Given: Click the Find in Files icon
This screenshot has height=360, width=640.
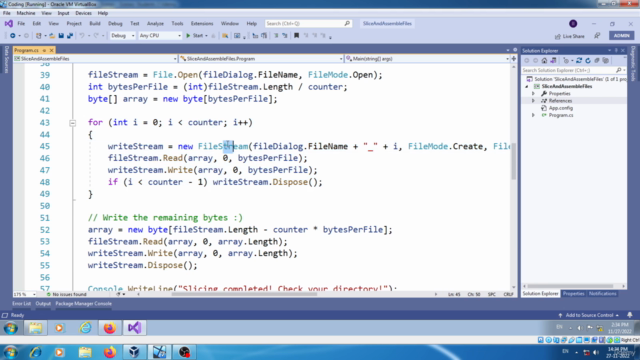Looking at the screenshot, I should click(225, 36).
